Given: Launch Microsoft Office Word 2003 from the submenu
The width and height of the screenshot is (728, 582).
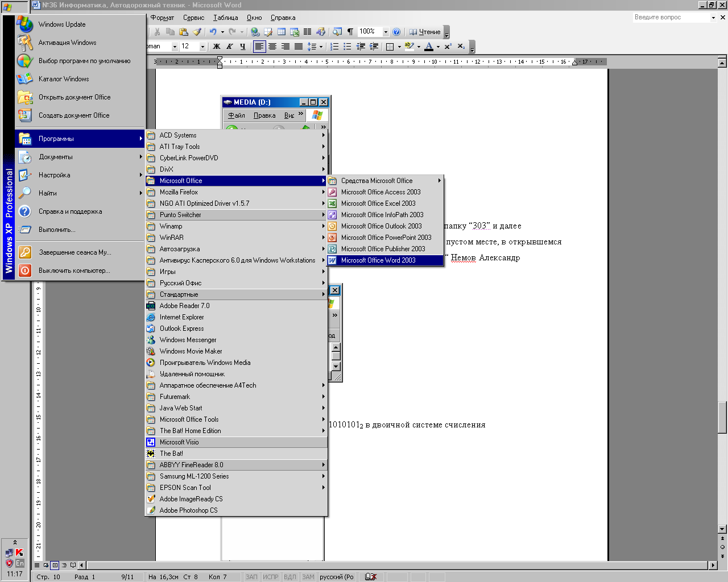Looking at the screenshot, I should coord(378,260).
